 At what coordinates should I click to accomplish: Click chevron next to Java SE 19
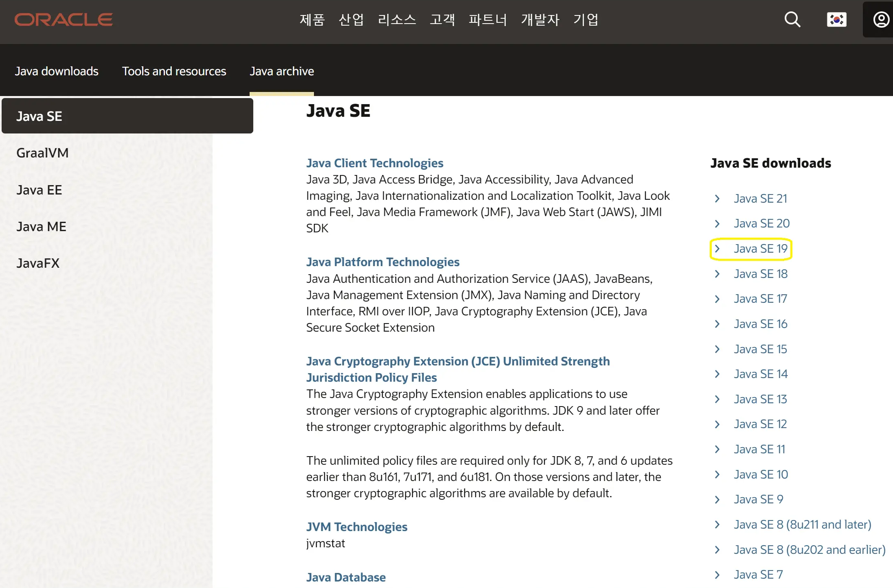click(717, 249)
